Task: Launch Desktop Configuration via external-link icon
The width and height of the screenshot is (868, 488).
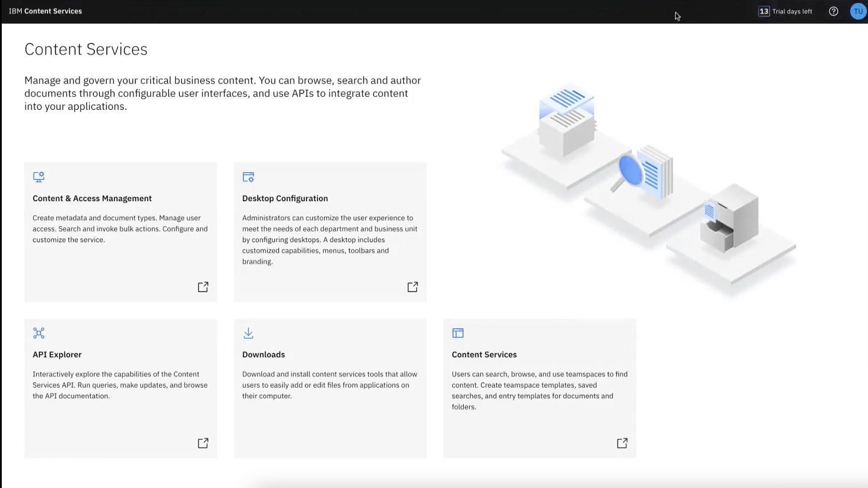Action: tap(413, 287)
